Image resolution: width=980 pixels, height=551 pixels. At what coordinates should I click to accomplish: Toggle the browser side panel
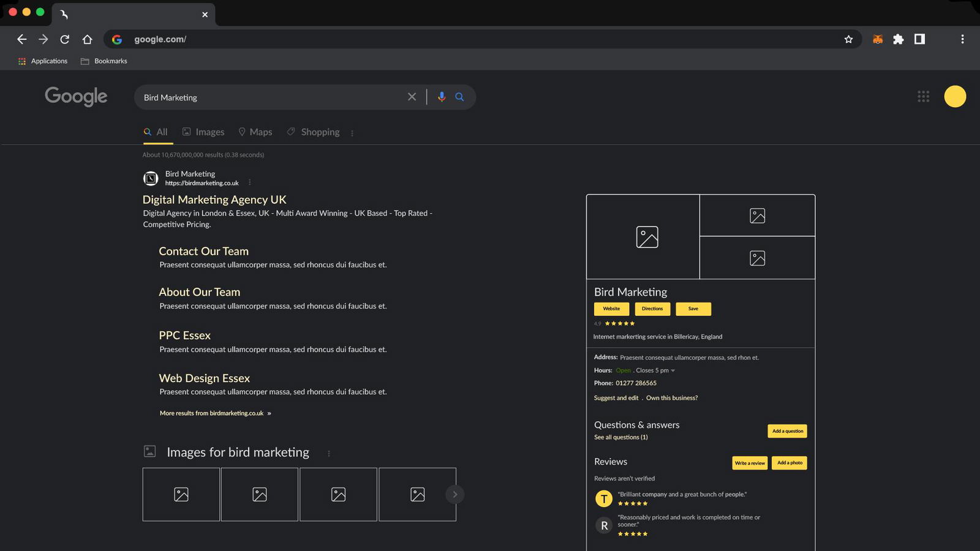(x=919, y=39)
